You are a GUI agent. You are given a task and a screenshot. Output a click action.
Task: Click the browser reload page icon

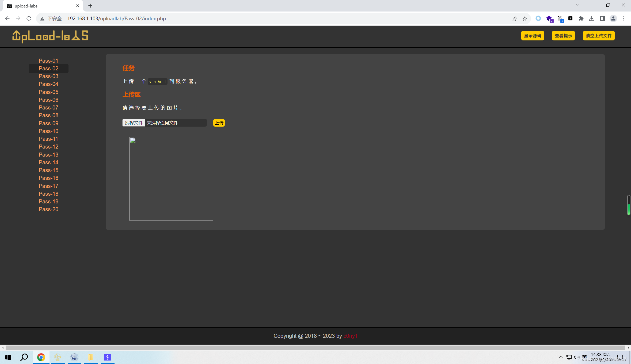(29, 18)
